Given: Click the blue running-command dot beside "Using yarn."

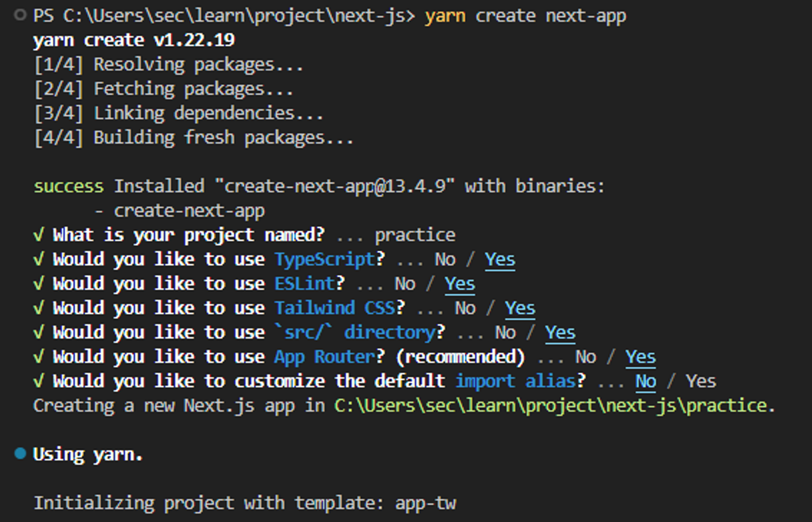Looking at the screenshot, I should (20, 453).
